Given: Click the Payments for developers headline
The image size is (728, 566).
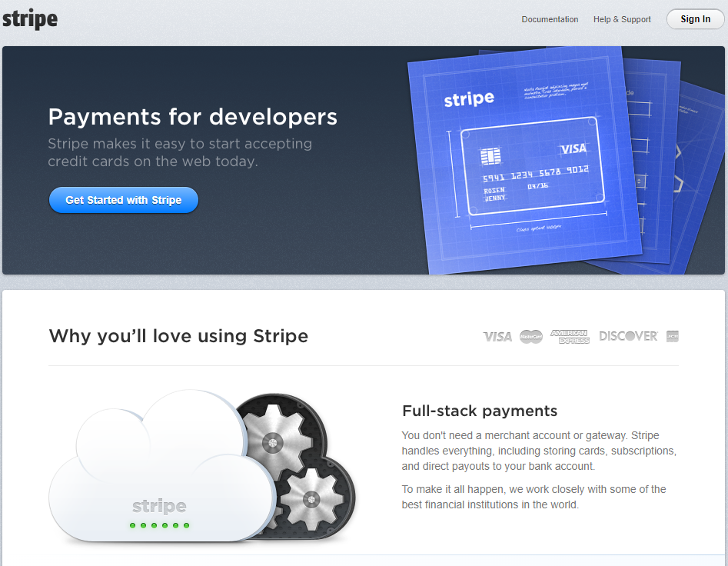Looking at the screenshot, I should click(x=193, y=117).
